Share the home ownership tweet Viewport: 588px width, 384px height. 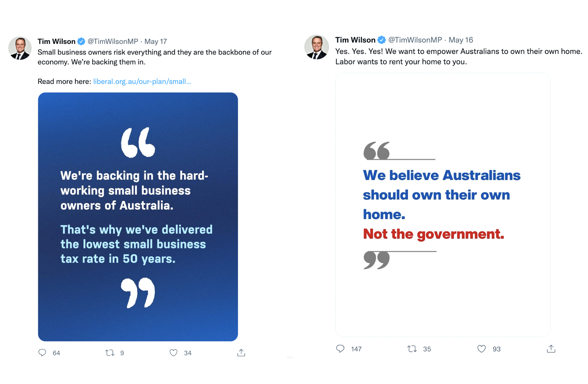551,349
